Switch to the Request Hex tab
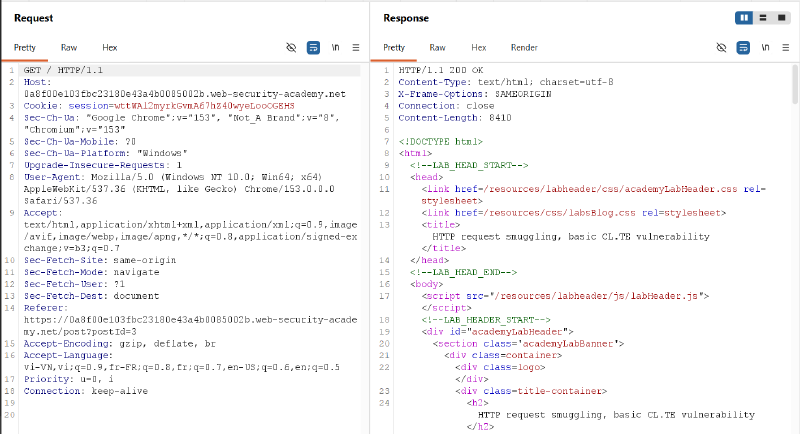This screenshot has height=434, width=800. pyautogui.click(x=110, y=47)
